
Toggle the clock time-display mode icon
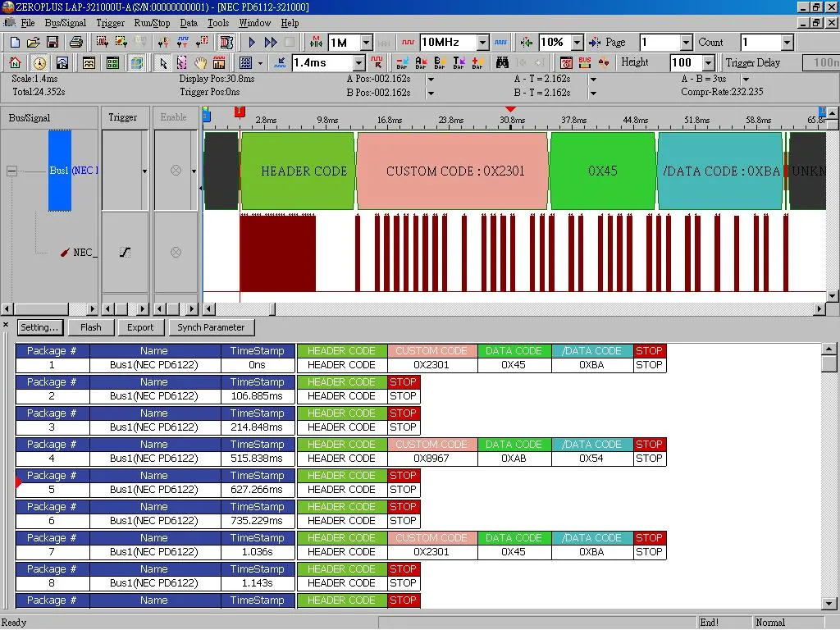pyautogui.click(x=39, y=62)
